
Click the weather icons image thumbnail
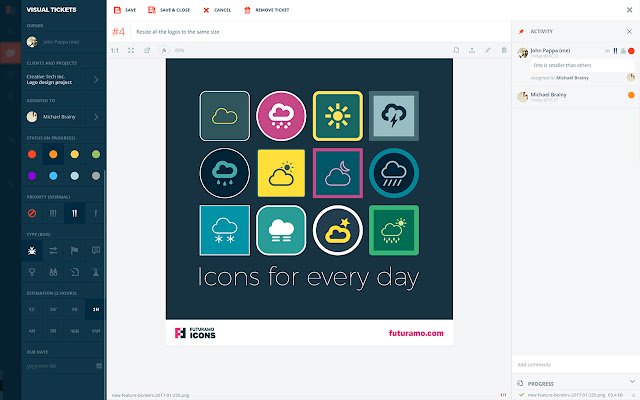309,202
